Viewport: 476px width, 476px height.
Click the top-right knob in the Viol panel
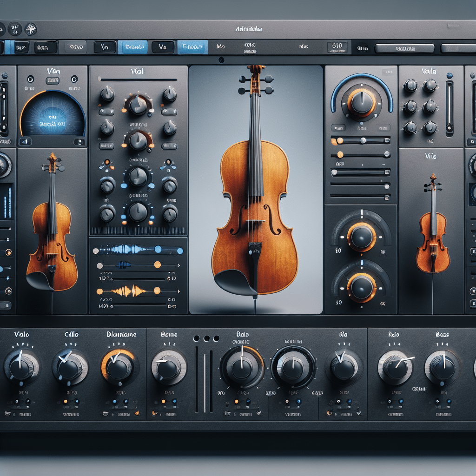pyautogui.click(x=170, y=94)
